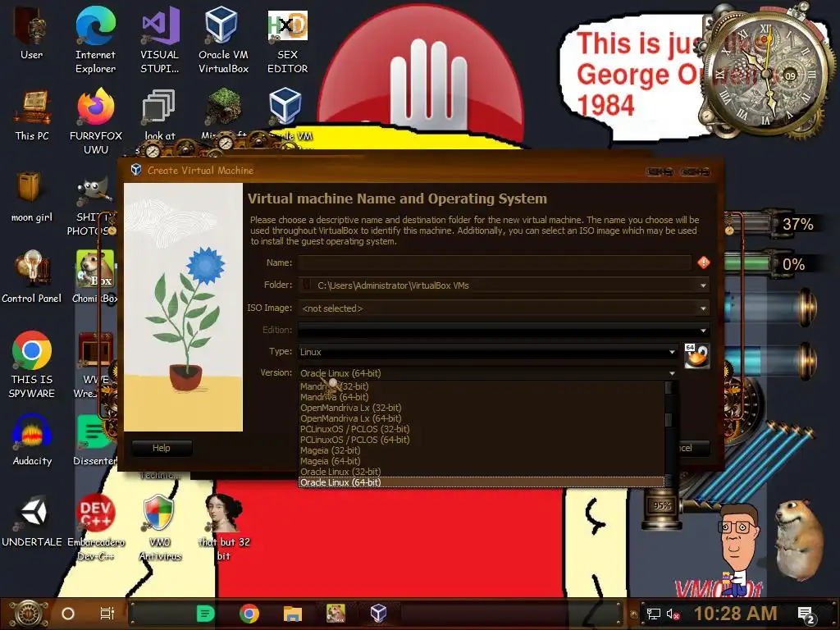Open the moon girl desktop icon

(x=32, y=197)
